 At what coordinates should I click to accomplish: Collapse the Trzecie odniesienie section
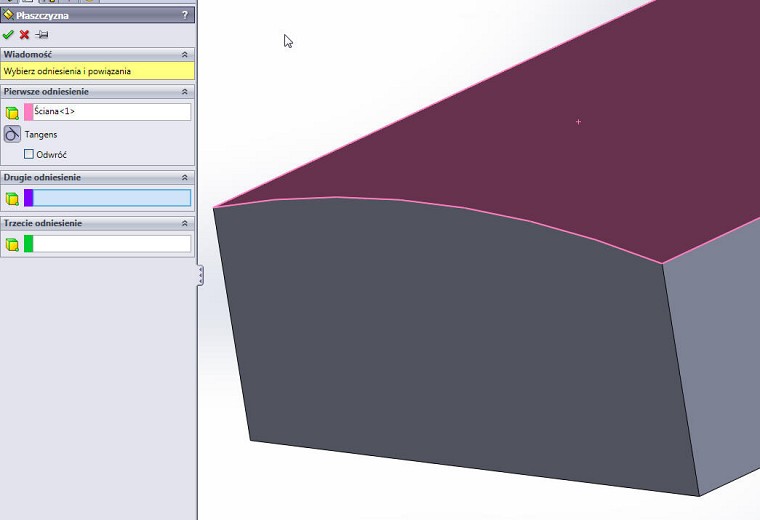click(x=185, y=223)
